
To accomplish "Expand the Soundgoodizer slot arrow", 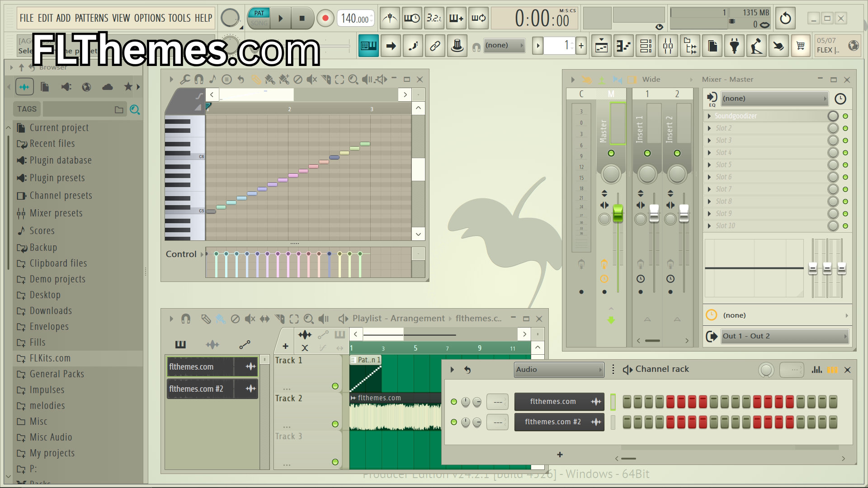I will coord(709,116).
